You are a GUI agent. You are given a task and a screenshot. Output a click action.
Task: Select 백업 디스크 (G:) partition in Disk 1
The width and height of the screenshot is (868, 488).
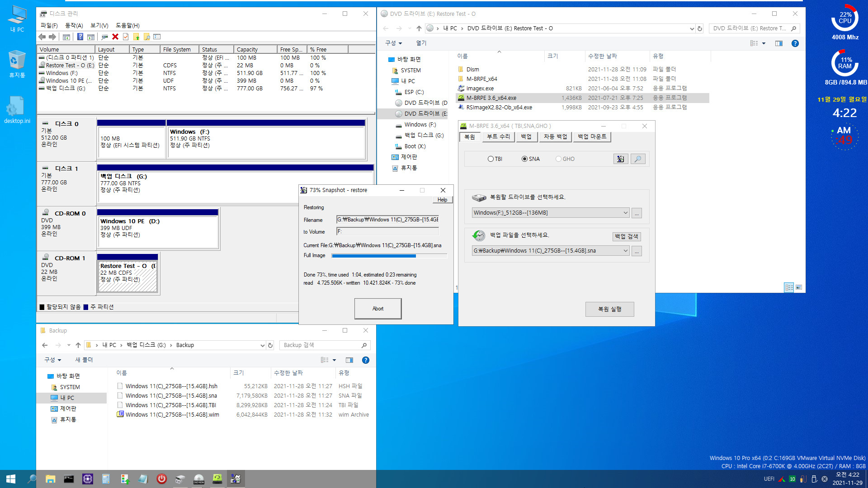tap(235, 185)
